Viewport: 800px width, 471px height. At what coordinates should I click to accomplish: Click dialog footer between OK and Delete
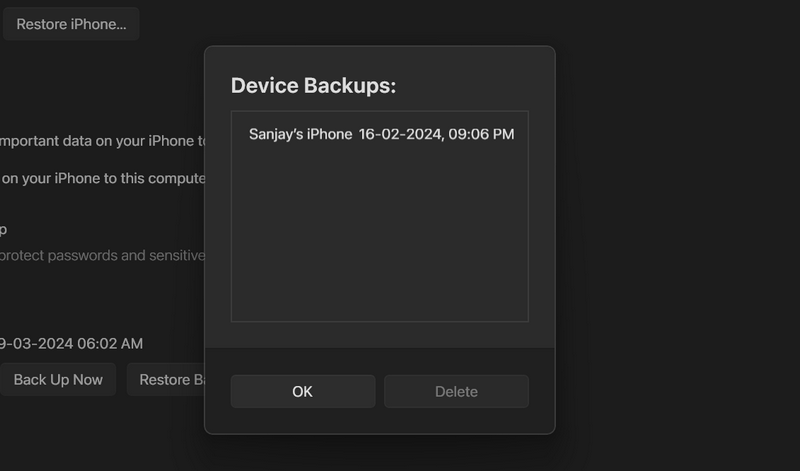coord(380,392)
